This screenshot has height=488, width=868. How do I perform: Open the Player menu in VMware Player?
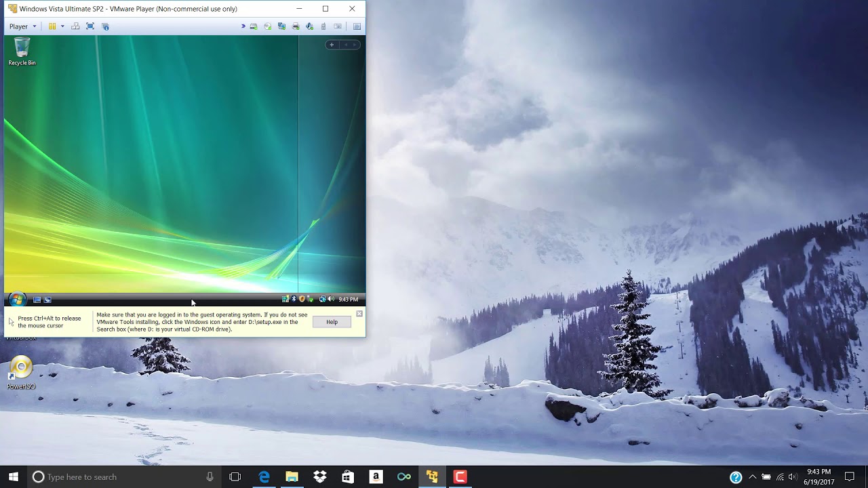click(x=22, y=26)
